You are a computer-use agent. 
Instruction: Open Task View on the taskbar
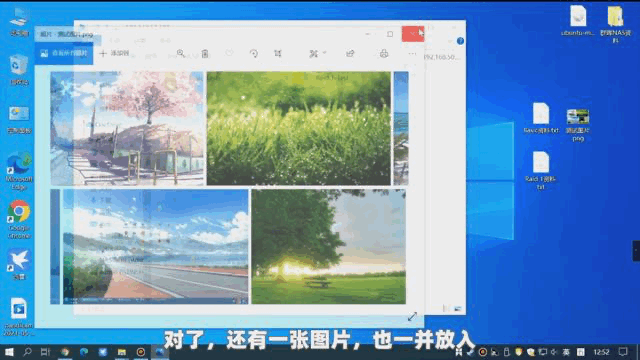[x=45, y=352]
